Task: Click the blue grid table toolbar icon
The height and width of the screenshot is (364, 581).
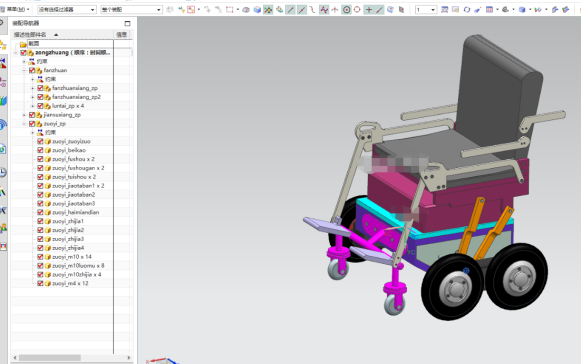Action: pyautogui.click(x=489, y=10)
